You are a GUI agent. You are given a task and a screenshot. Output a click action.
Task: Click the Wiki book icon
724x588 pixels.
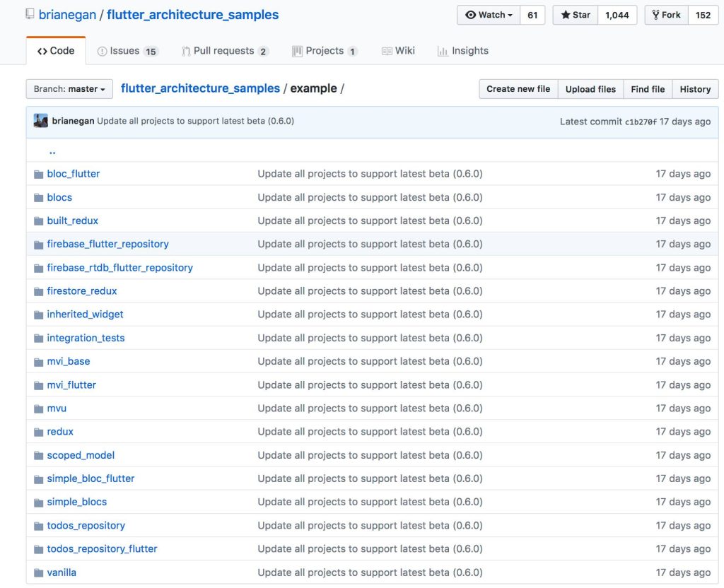tap(387, 51)
